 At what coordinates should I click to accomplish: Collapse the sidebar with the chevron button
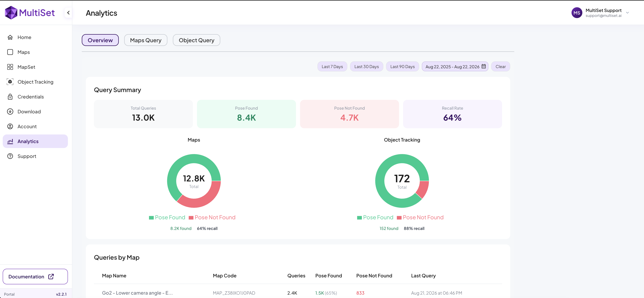click(68, 13)
